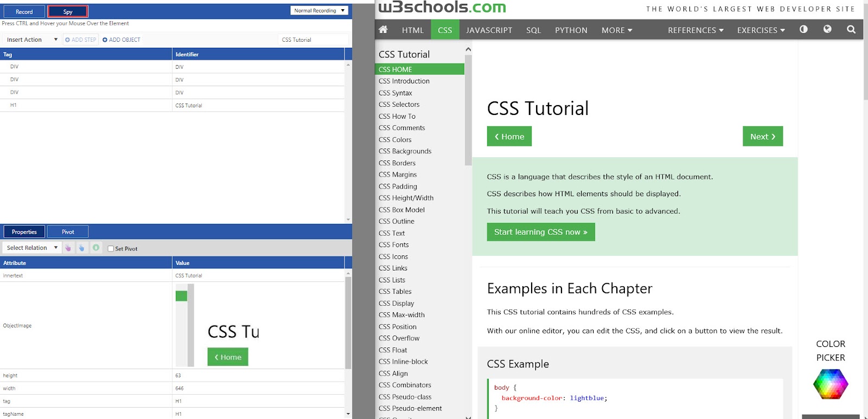Click the Identifier column header
The height and width of the screenshot is (419, 868).
(258, 54)
